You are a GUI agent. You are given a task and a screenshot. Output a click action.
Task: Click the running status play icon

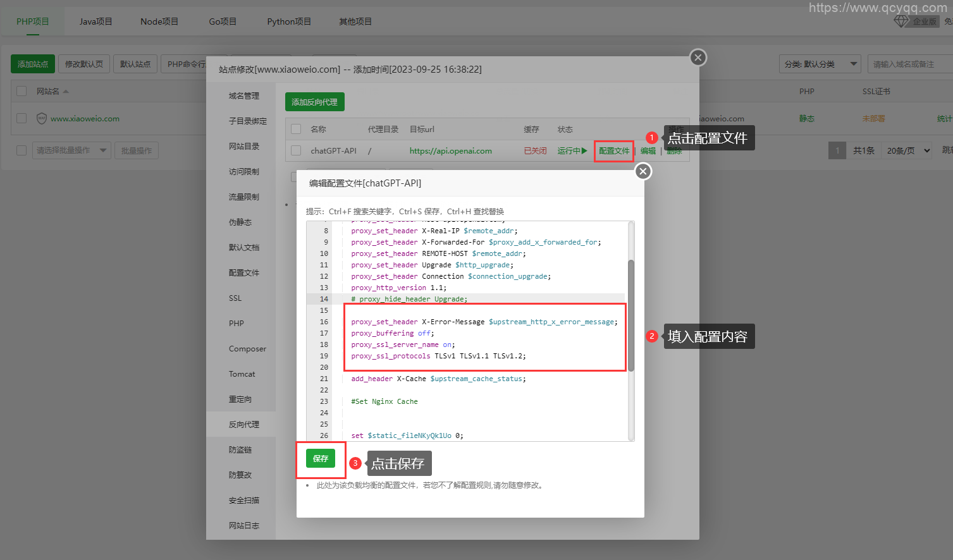point(584,150)
